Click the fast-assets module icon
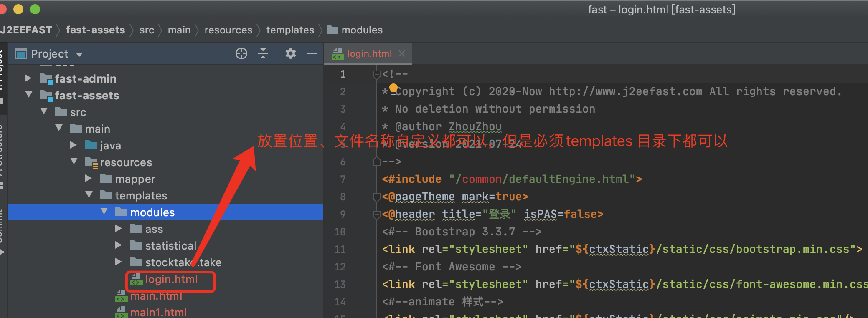 (46, 95)
